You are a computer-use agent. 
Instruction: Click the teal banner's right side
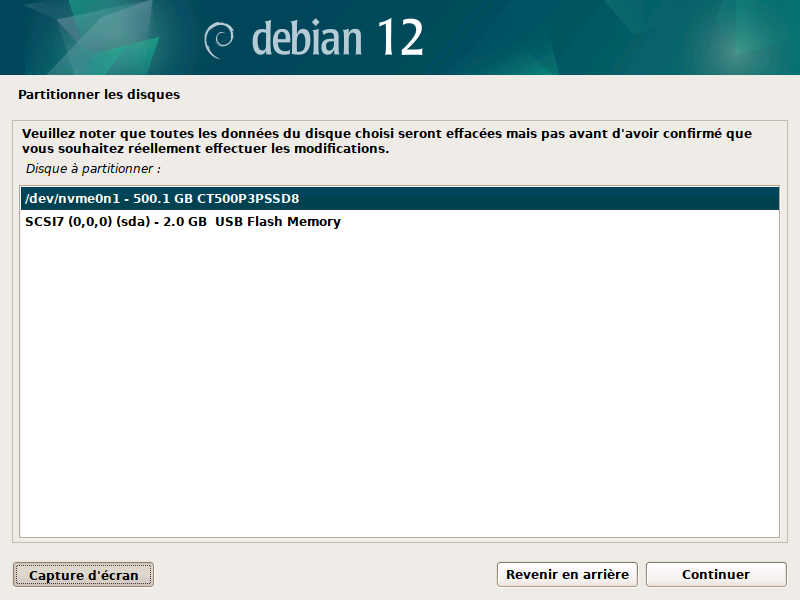680,38
